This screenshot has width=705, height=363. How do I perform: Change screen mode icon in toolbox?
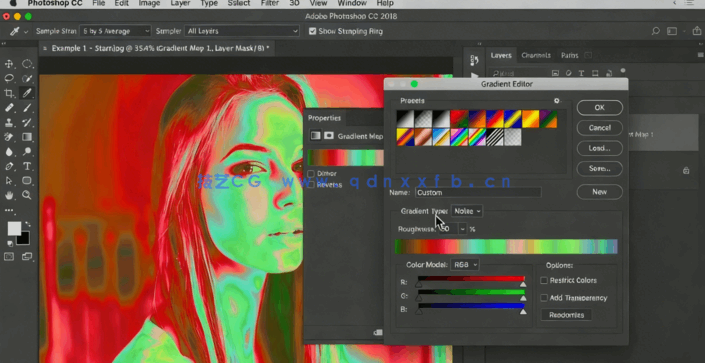27,257
